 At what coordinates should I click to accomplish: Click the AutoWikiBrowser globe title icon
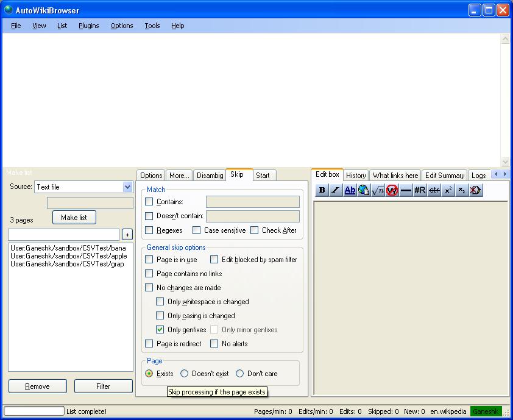pyautogui.click(x=8, y=10)
